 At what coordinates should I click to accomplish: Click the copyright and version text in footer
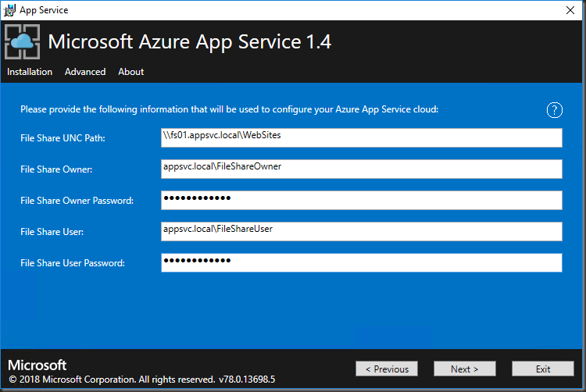click(141, 380)
